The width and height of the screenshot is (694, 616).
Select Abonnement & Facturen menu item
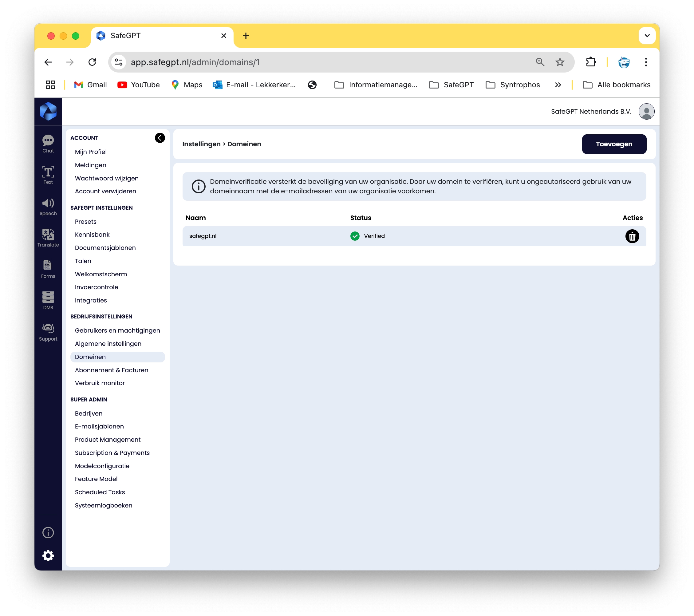coord(111,370)
